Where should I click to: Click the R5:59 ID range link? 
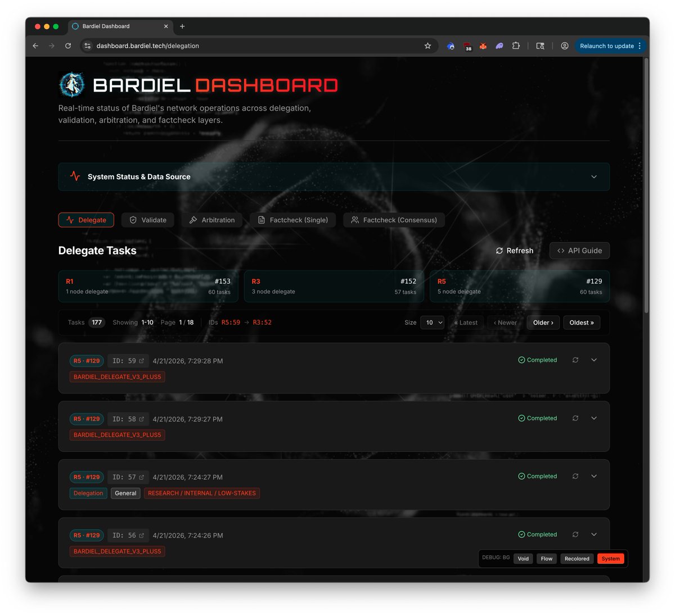pos(231,323)
